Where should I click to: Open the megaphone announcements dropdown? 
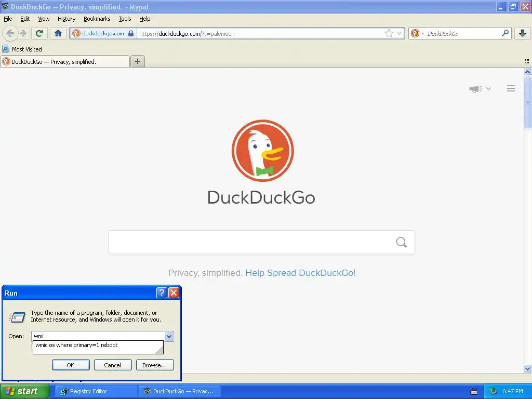tap(480, 88)
